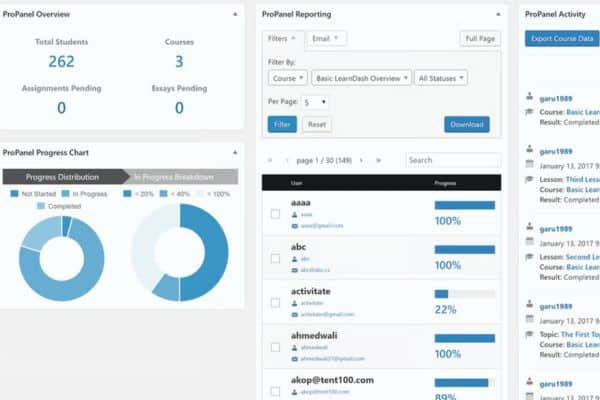Open the Basic LearnDash Overview dropdown
Screen dimensions: 600x400
click(361, 78)
